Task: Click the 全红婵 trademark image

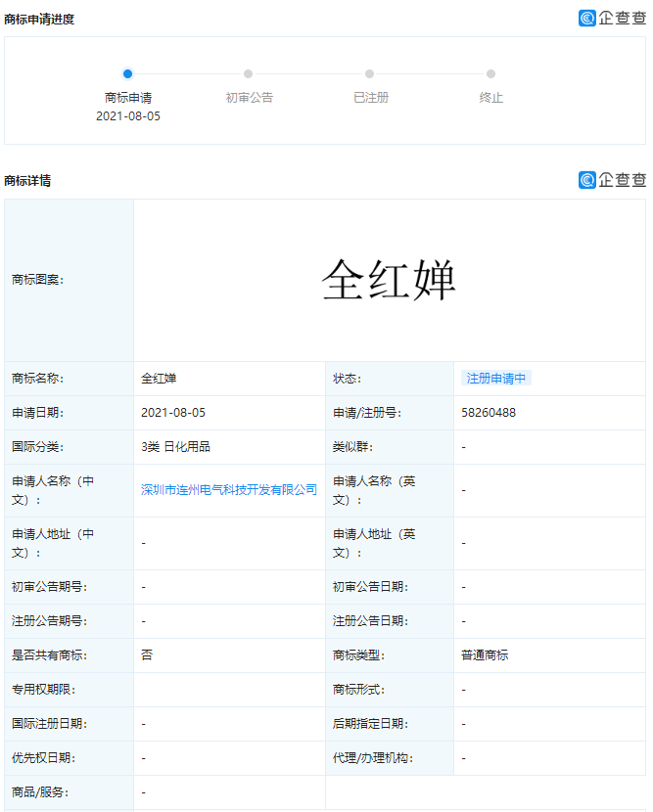Action: 389,280
